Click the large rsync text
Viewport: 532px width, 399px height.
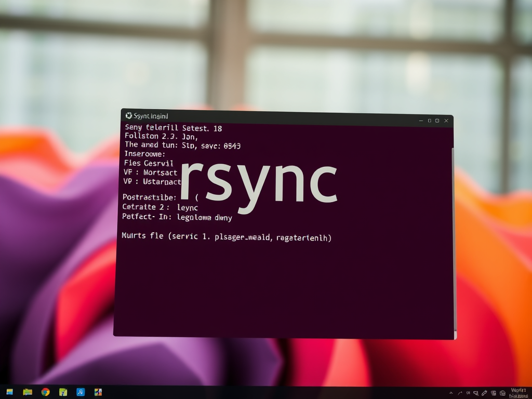(x=259, y=187)
